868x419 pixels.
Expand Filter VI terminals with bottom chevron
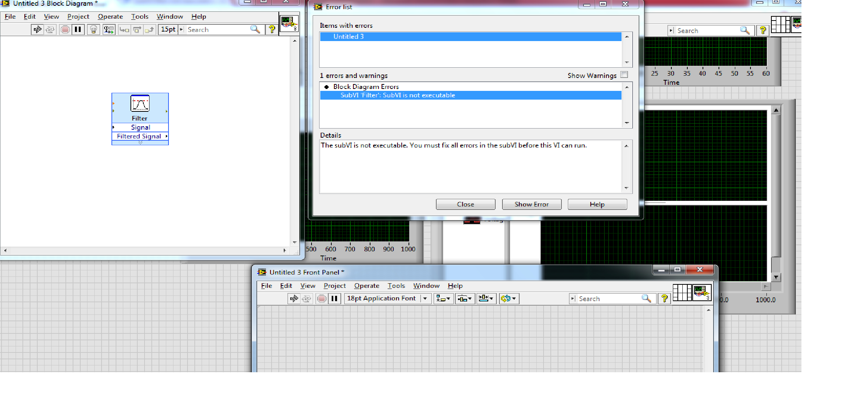tap(140, 143)
